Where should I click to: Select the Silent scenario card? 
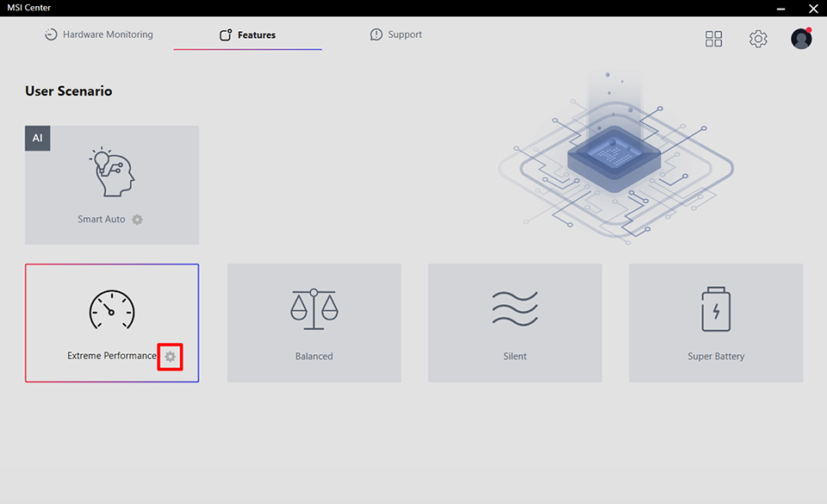[515, 323]
